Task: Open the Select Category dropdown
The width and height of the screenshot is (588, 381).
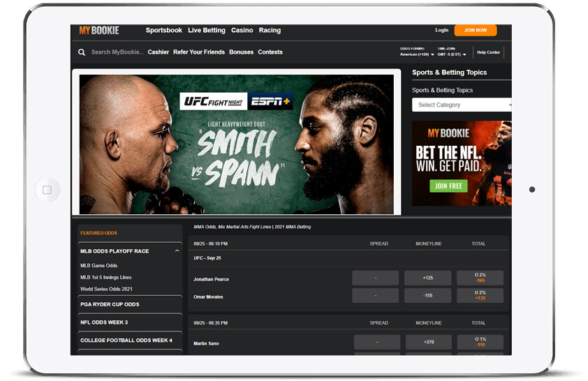Action: [462, 105]
